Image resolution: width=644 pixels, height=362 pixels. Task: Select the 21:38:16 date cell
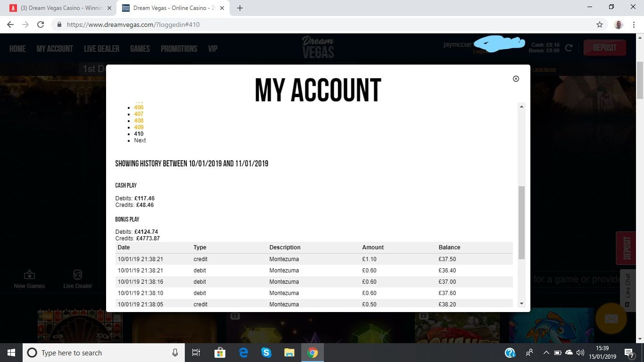[x=140, y=282]
